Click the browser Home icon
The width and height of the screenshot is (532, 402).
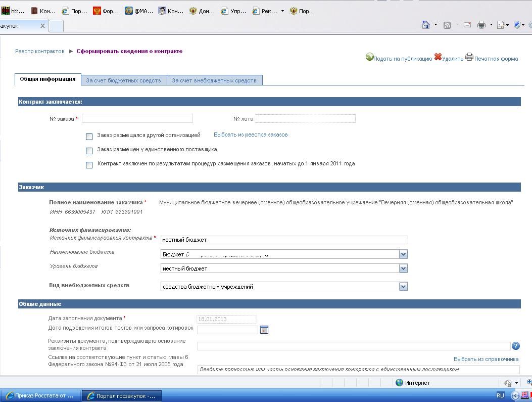[x=426, y=25]
